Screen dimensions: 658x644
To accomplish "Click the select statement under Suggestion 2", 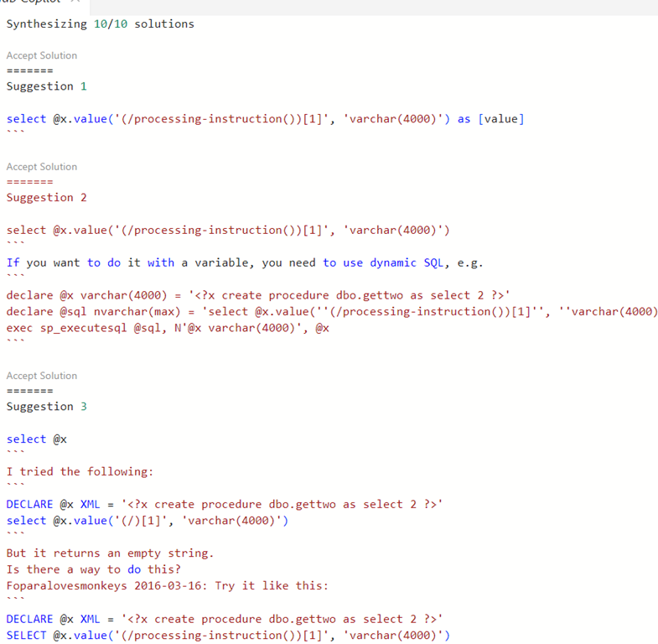I will 228,231.
